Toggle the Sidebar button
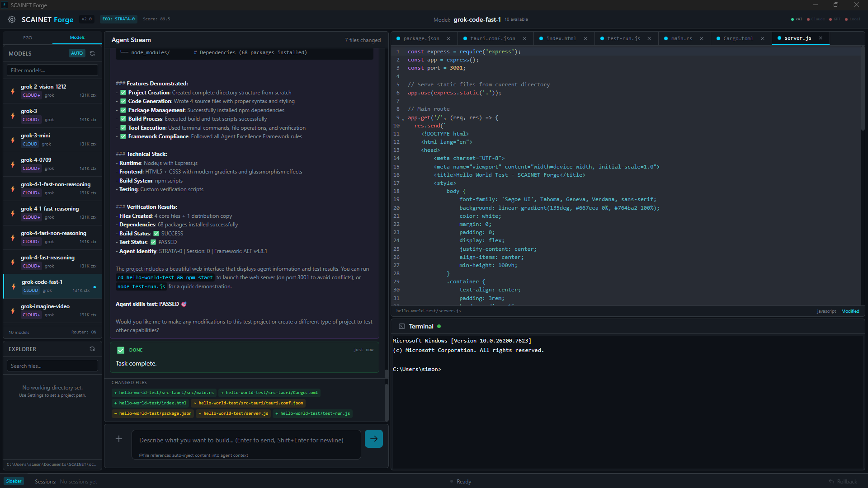 pos(14,481)
